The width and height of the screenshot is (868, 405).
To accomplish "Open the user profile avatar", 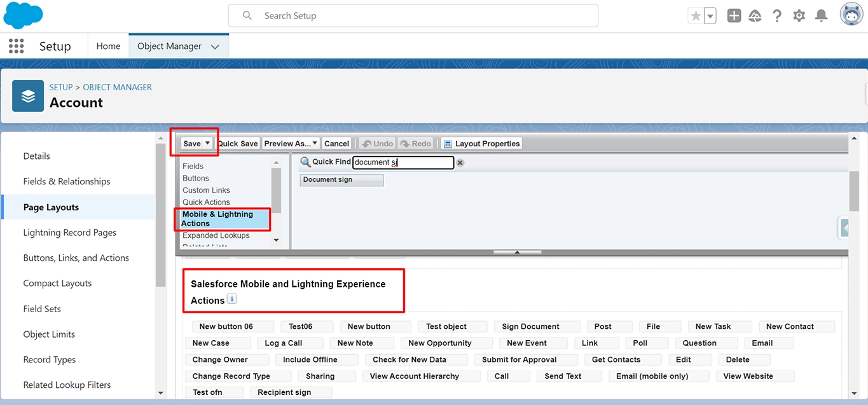I will coord(851,15).
